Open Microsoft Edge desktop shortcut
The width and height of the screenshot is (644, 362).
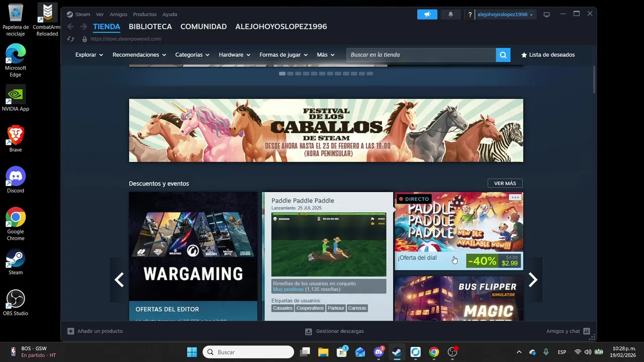(x=16, y=60)
